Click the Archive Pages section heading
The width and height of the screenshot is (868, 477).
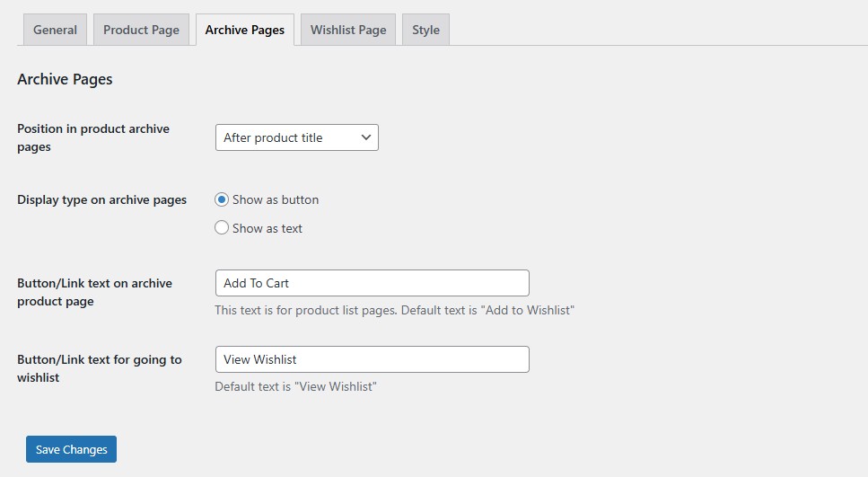[65, 79]
